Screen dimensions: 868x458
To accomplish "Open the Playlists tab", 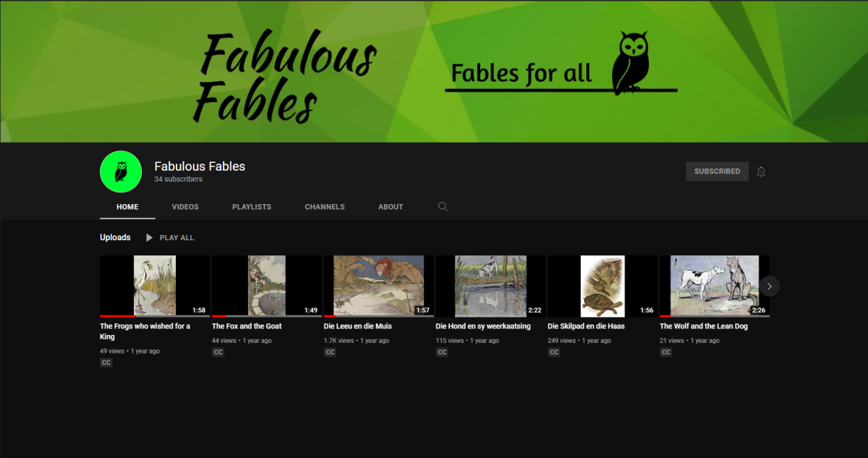I will tap(252, 207).
